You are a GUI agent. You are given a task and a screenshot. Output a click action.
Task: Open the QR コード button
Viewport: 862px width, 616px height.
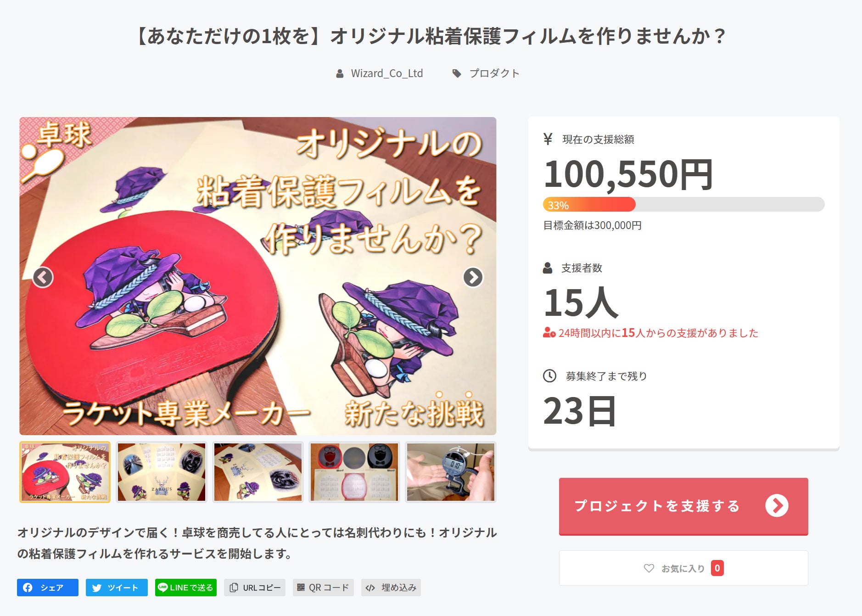323,588
